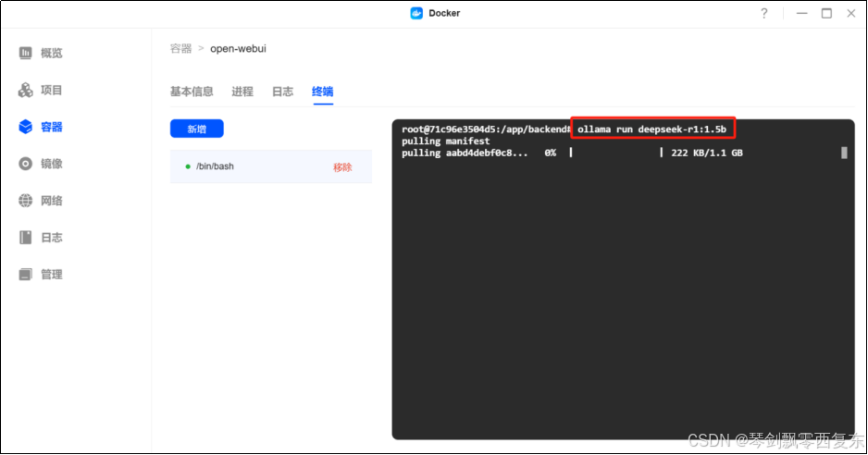Click the open-webui breadcrumb text
Screen dimensions: 868x455
[x=238, y=49]
